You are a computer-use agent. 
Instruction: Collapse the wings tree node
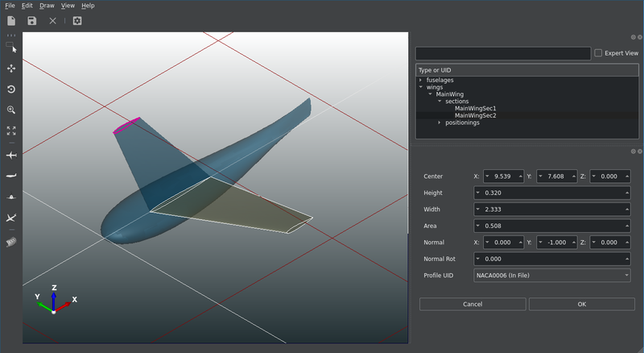pyautogui.click(x=420, y=87)
